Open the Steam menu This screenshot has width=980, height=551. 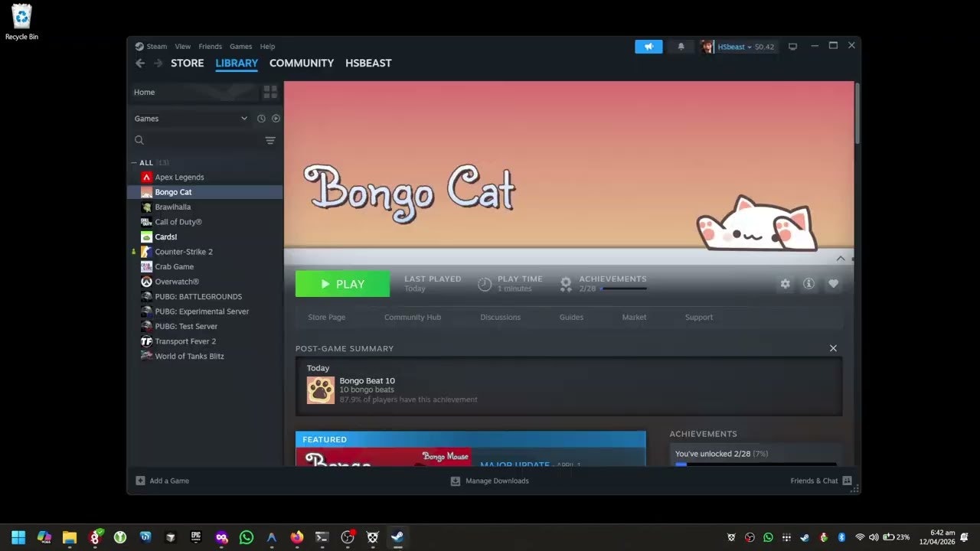156,47
